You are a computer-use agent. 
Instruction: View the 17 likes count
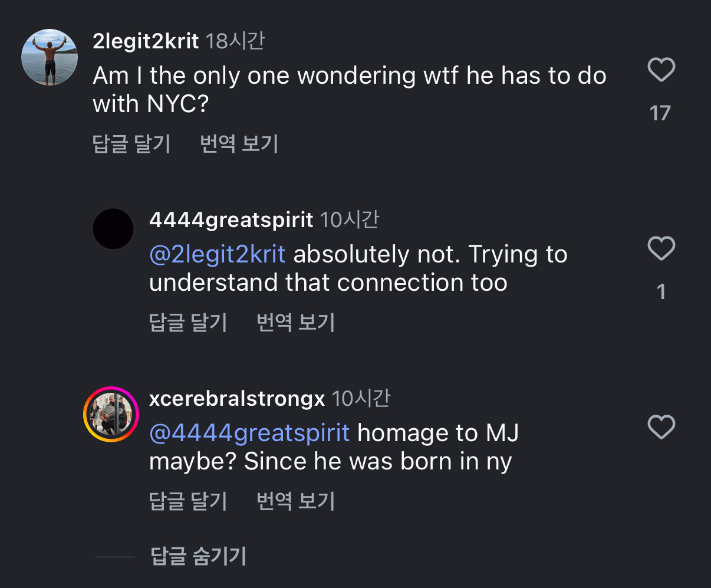(660, 113)
